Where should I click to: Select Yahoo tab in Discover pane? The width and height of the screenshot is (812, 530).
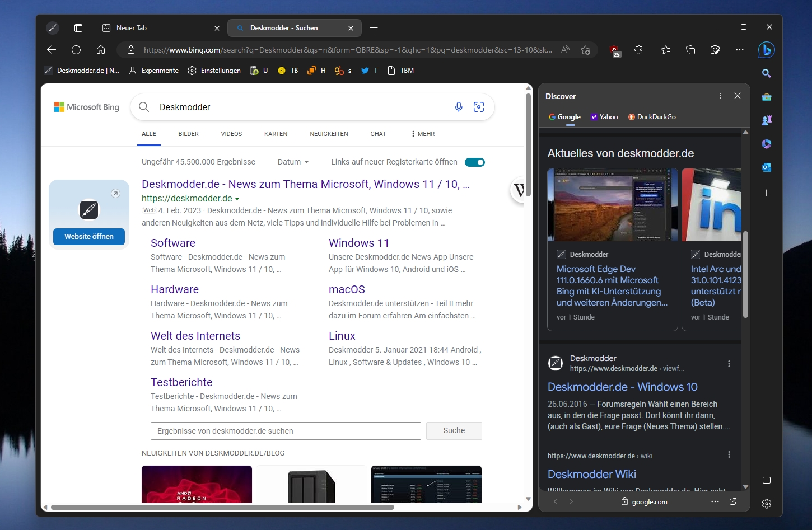pos(604,117)
